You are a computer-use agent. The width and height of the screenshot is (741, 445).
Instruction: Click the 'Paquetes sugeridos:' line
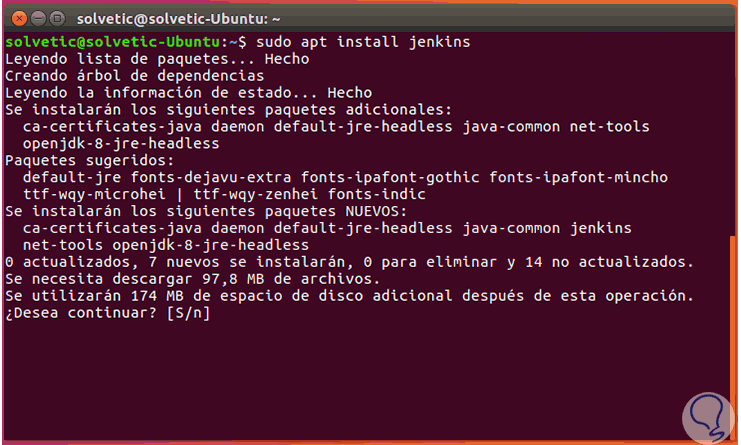[x=90, y=161]
